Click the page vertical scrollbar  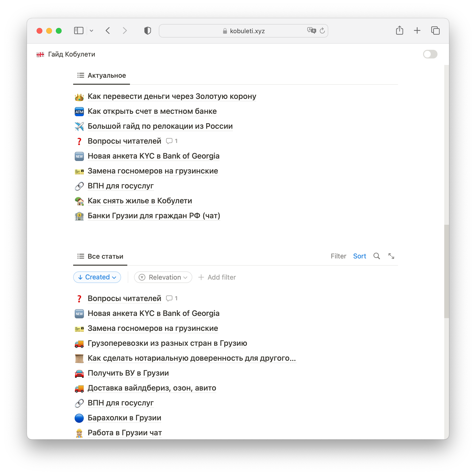tap(447, 271)
